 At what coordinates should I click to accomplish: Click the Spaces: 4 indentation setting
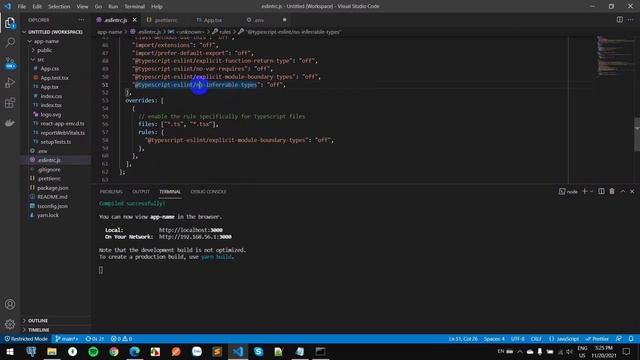tap(494, 339)
